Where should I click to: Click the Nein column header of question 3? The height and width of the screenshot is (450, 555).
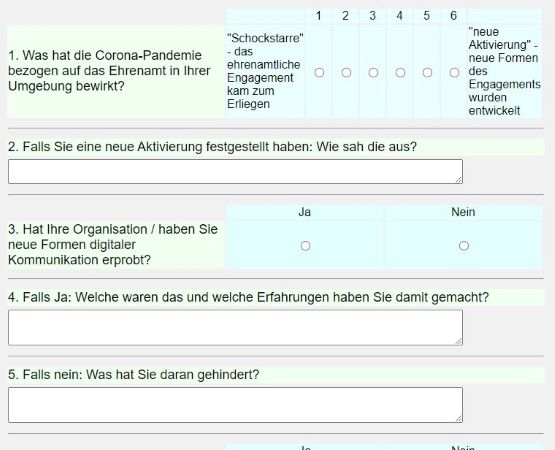pos(463,212)
